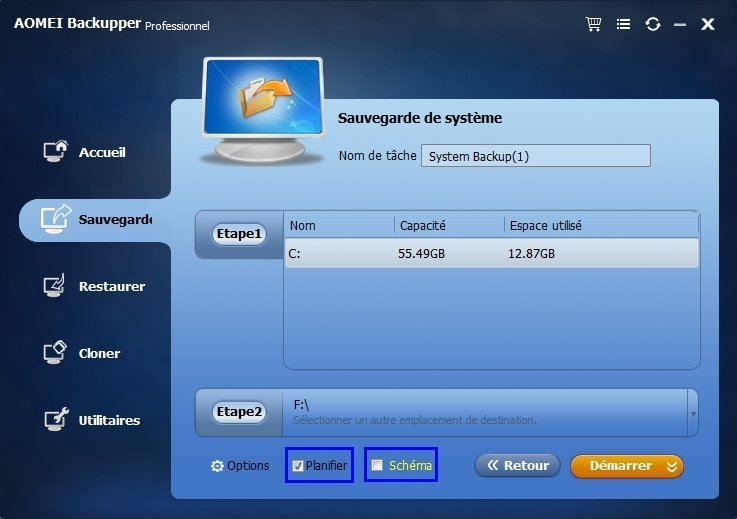Click the Etape2 step button
This screenshot has height=519, width=737.
tap(239, 412)
